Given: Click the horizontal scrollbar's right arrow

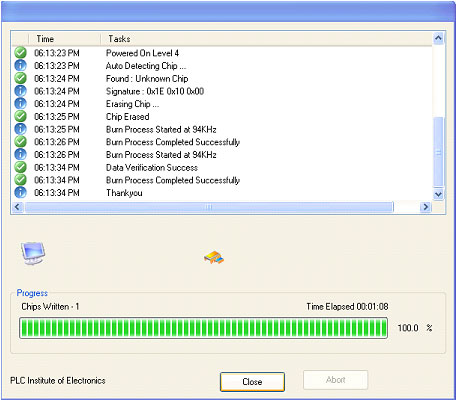Looking at the screenshot, I should 426,207.
